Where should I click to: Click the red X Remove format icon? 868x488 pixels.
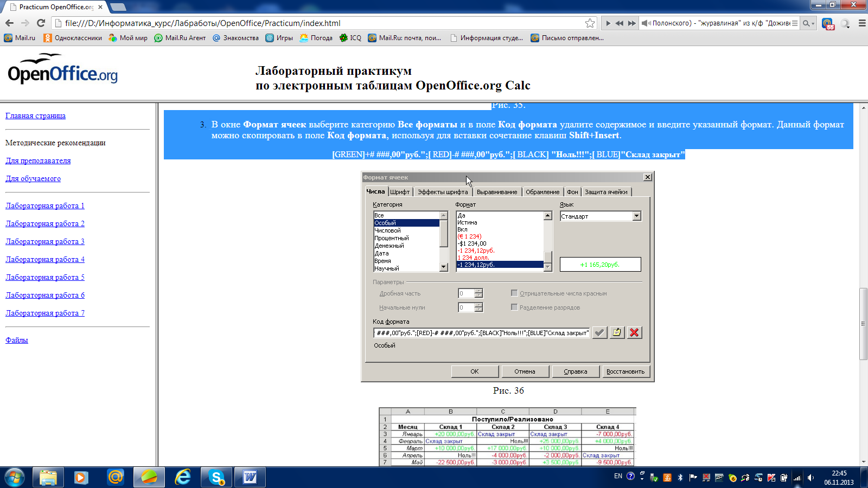[634, 333]
